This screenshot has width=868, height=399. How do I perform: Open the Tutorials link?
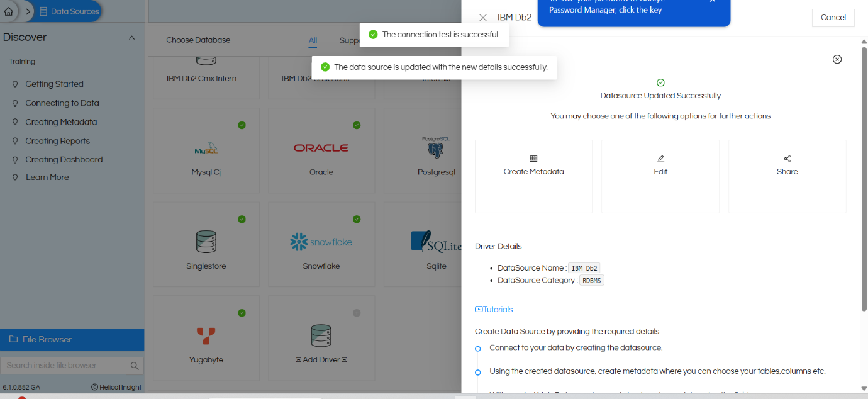coord(494,309)
